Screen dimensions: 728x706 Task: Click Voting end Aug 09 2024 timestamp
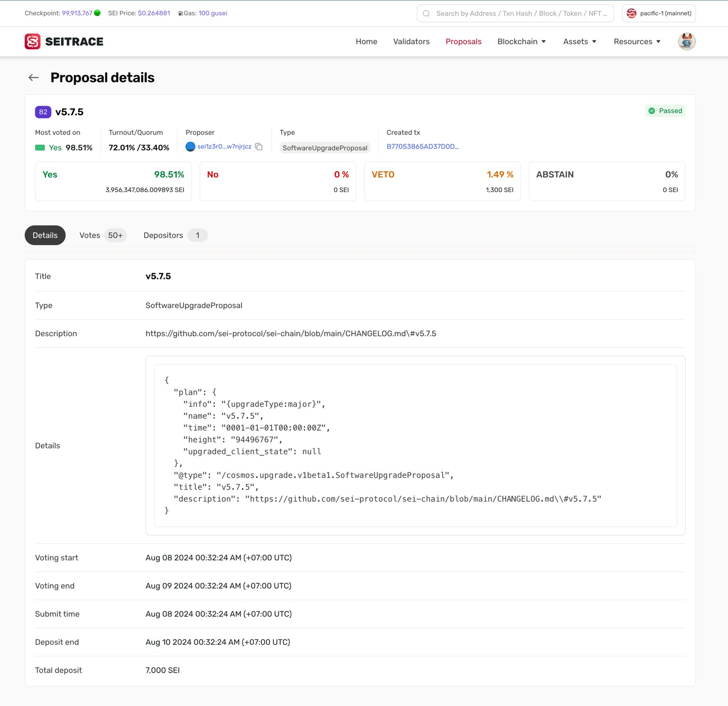(218, 586)
